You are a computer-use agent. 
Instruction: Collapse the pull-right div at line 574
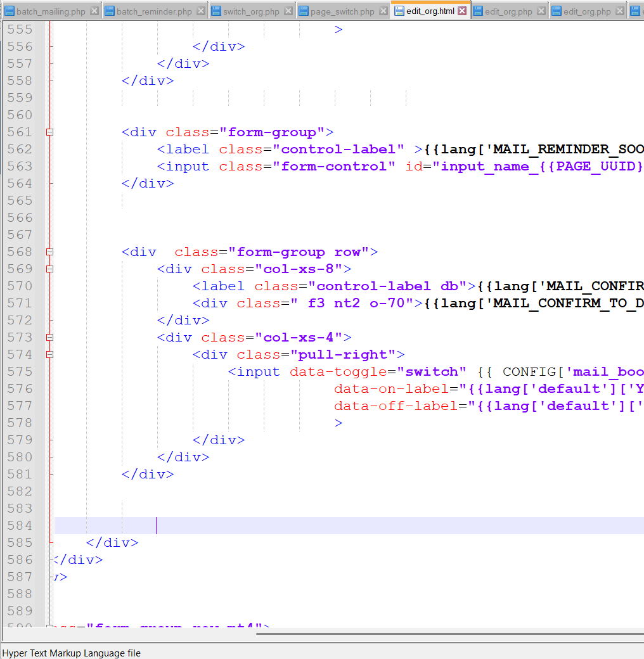click(49, 355)
